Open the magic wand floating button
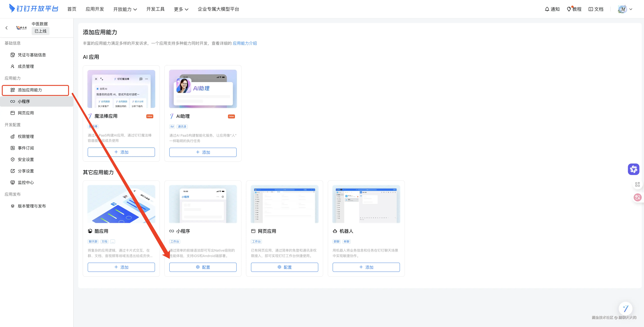This screenshot has height=327, width=644. click(625, 308)
